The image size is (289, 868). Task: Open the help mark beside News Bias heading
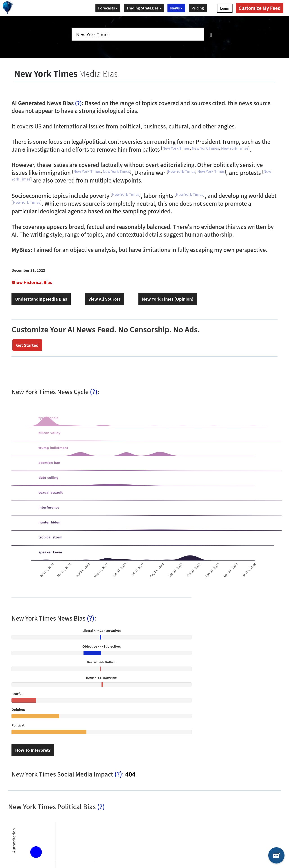click(x=91, y=618)
